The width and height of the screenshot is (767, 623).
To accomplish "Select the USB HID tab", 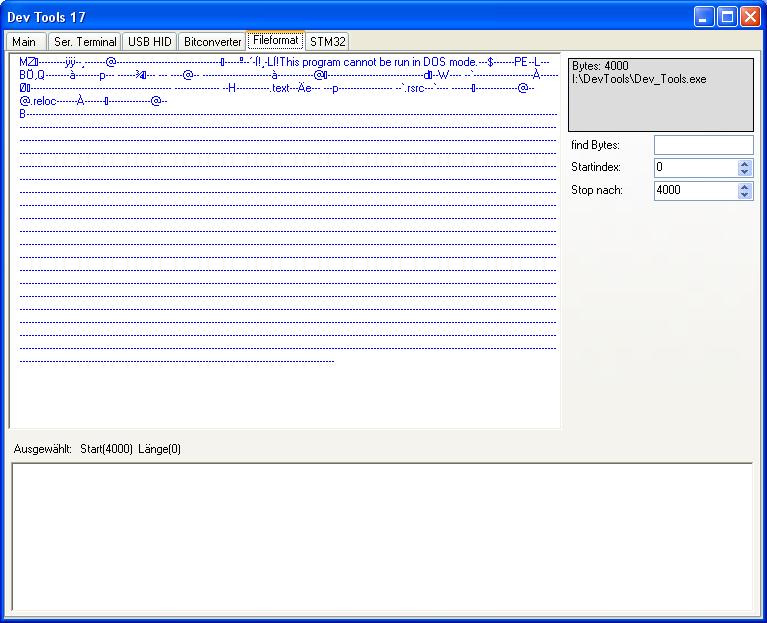I will click(149, 42).
